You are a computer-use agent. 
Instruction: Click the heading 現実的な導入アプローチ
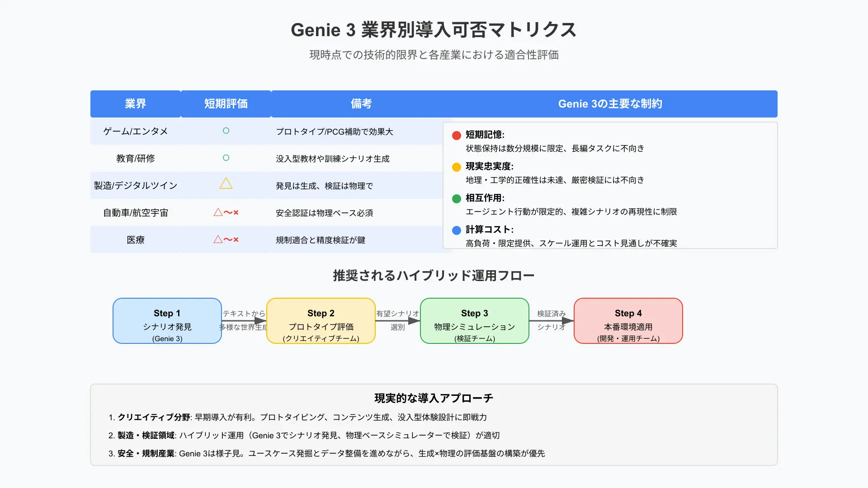click(434, 398)
